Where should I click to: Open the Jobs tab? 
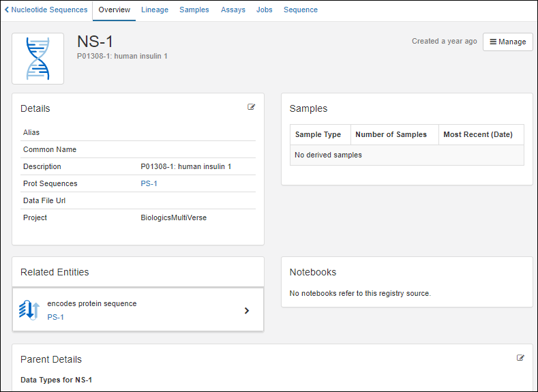[265, 10]
